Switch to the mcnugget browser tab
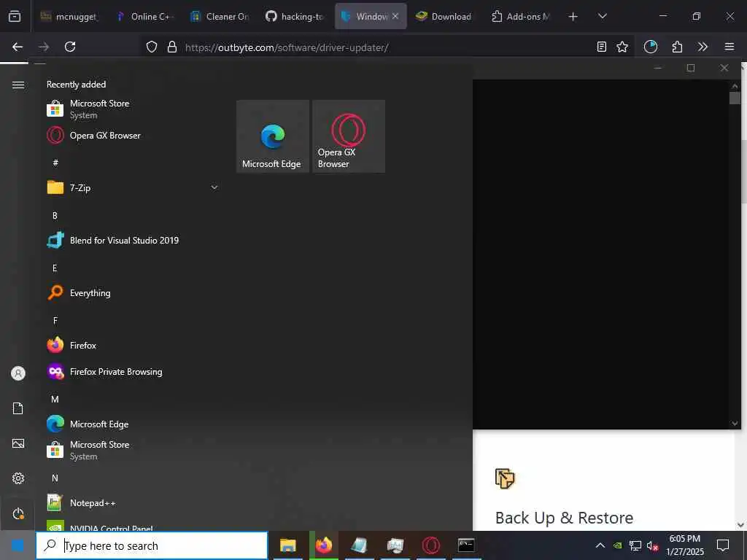 [x=69, y=16]
